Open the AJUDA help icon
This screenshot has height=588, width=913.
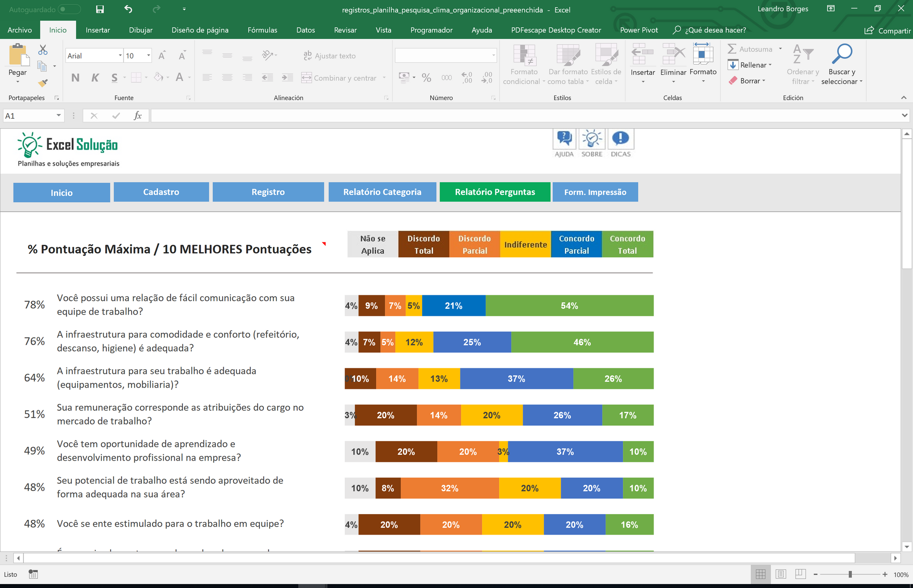point(564,139)
